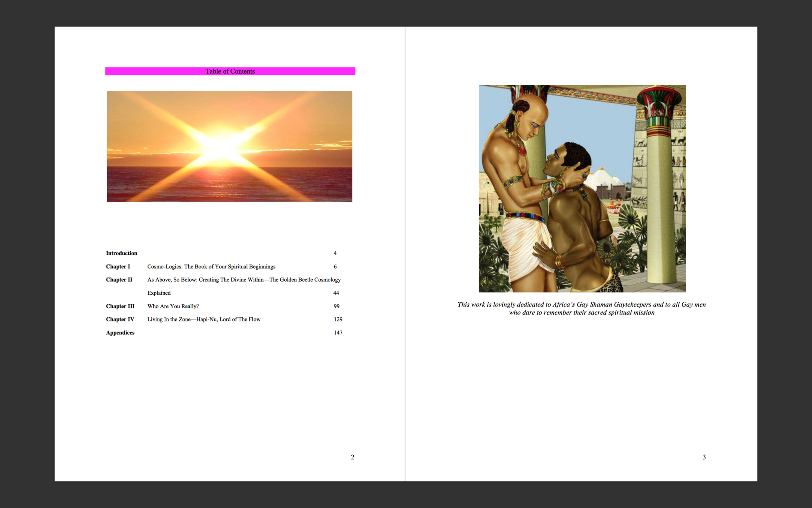The image size is (812, 508).
Task: Click 'Chapter III' label in contents
Action: pyautogui.click(x=120, y=306)
